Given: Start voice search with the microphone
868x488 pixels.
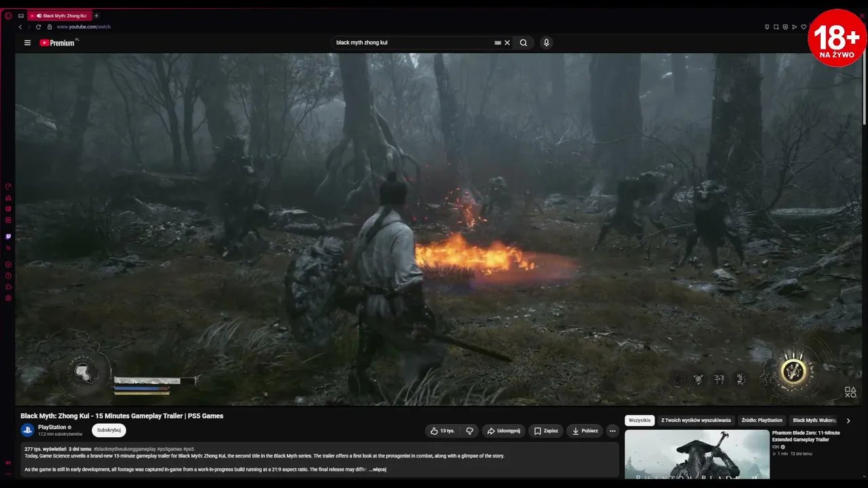Looking at the screenshot, I should click(547, 43).
